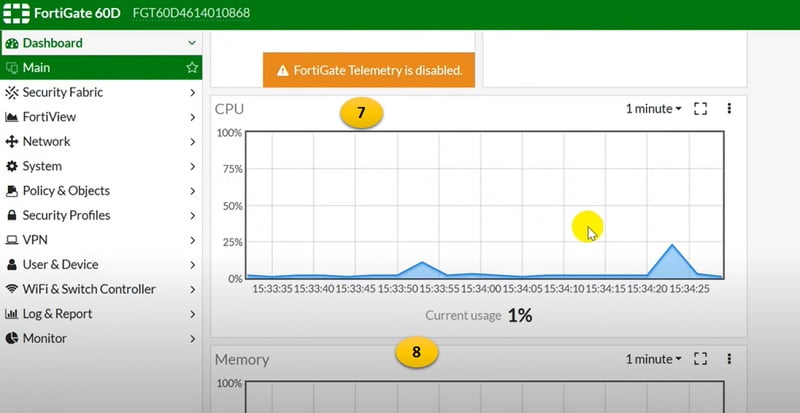800x413 pixels.
Task: Expand the FortiView submenu chevron
Action: (192, 117)
